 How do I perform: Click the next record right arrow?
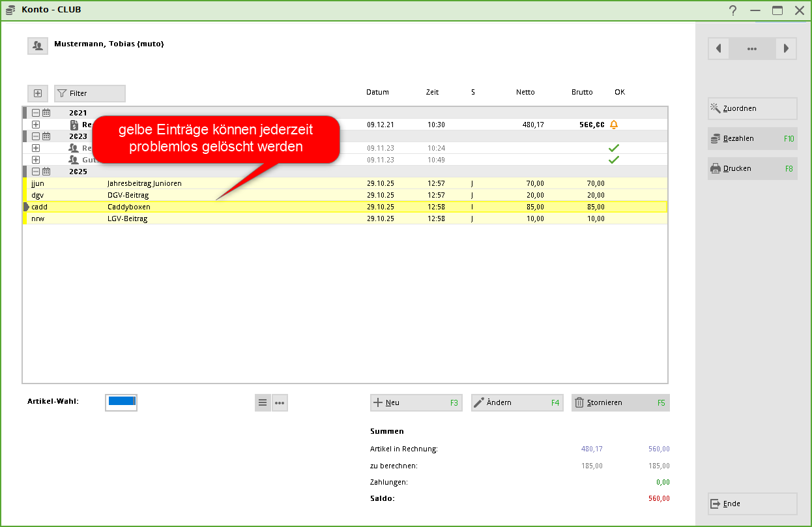[x=786, y=49]
